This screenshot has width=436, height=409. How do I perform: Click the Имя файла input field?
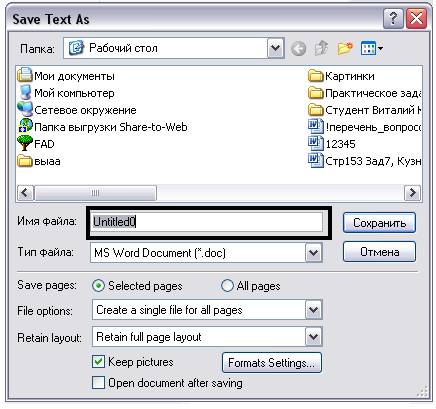206,222
